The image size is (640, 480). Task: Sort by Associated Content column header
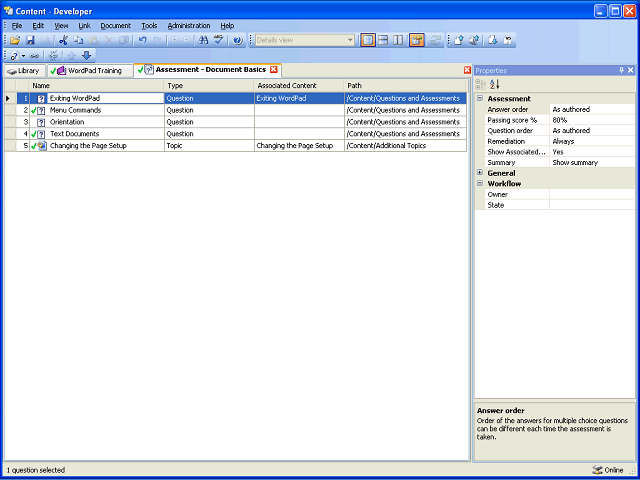tap(299, 86)
